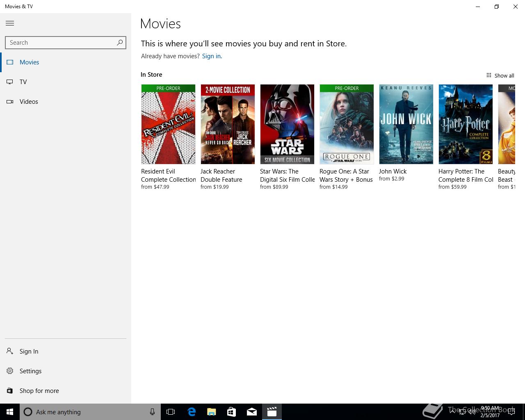The height and width of the screenshot is (420, 525).
Task: Open Settings from the sidebar
Action: [x=66, y=371]
